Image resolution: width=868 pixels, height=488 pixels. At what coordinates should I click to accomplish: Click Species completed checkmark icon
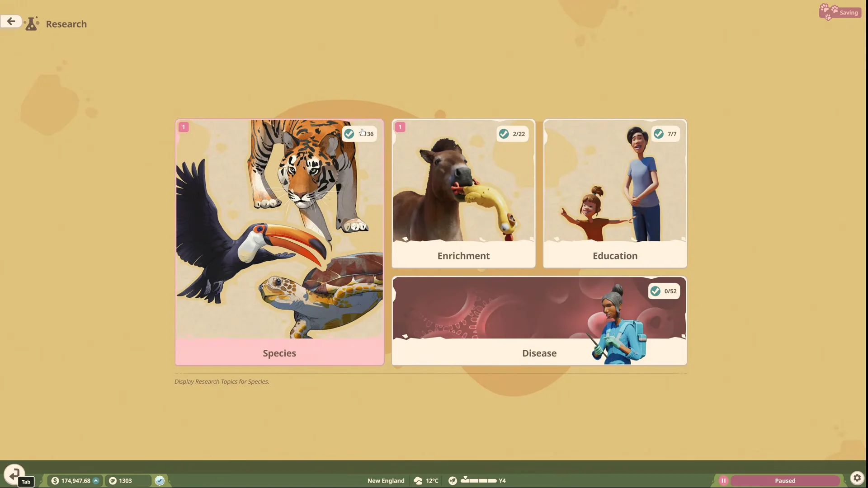(x=349, y=134)
